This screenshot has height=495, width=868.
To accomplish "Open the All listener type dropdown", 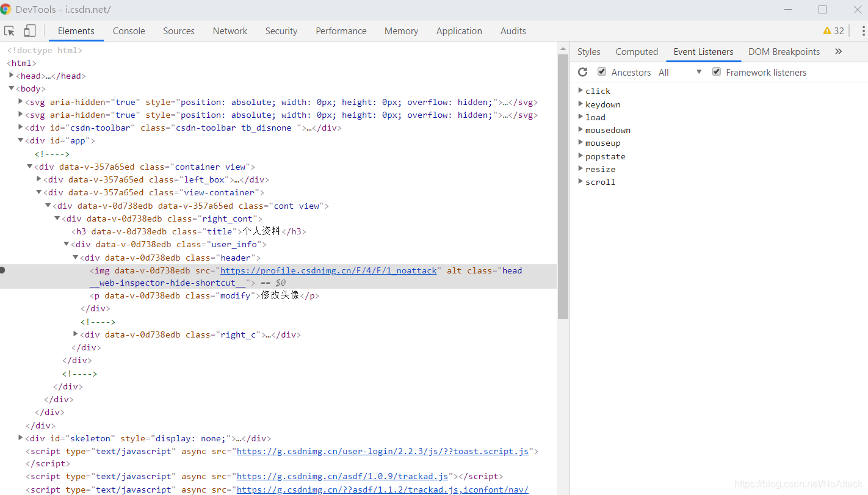I will pyautogui.click(x=680, y=72).
